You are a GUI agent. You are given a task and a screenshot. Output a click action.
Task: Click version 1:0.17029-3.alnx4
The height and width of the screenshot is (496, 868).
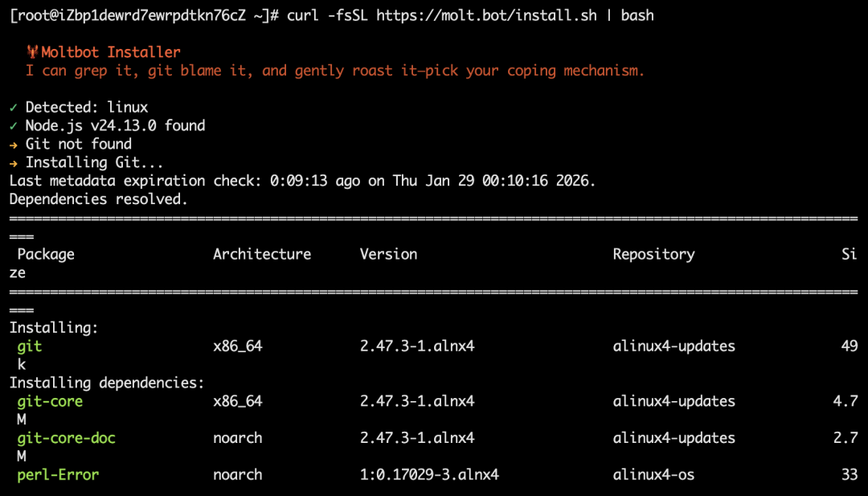(429, 475)
